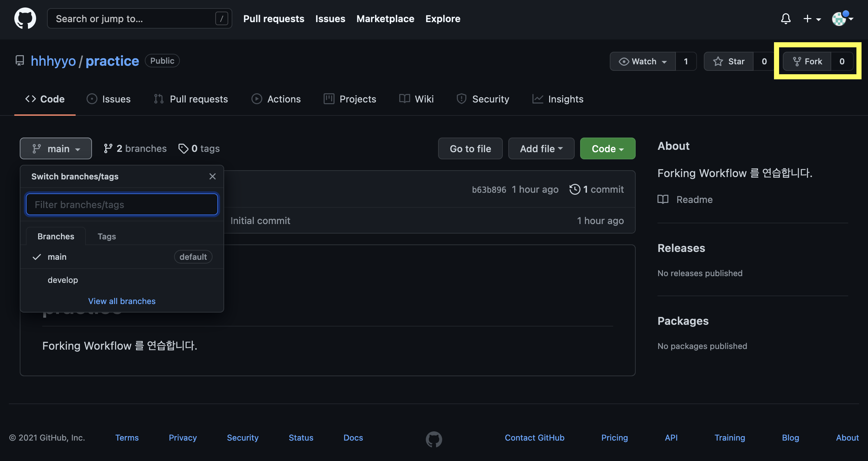Star the practice repository
The image size is (868, 461).
[x=729, y=61]
